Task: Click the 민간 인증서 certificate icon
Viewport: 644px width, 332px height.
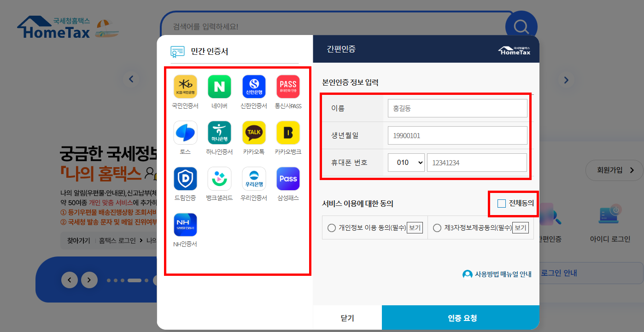Action: tap(177, 51)
